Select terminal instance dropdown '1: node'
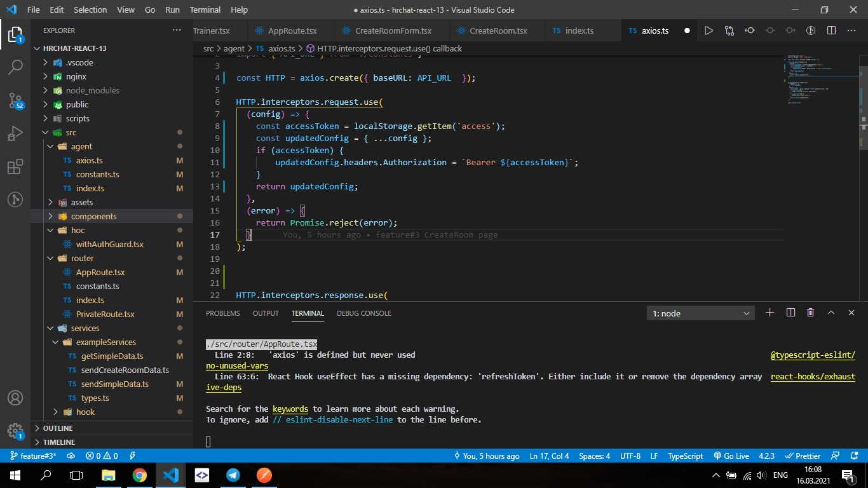The image size is (868, 488). click(701, 313)
